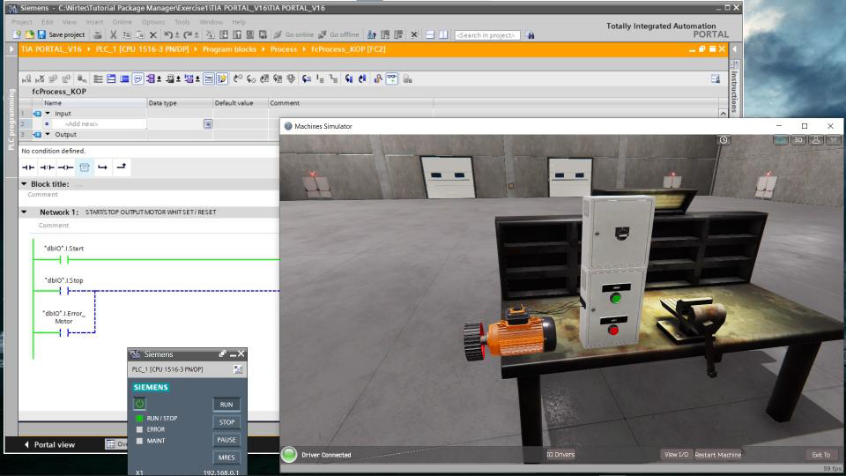Insert a normally closed contact
This screenshot has height=476, width=846.
47,167
